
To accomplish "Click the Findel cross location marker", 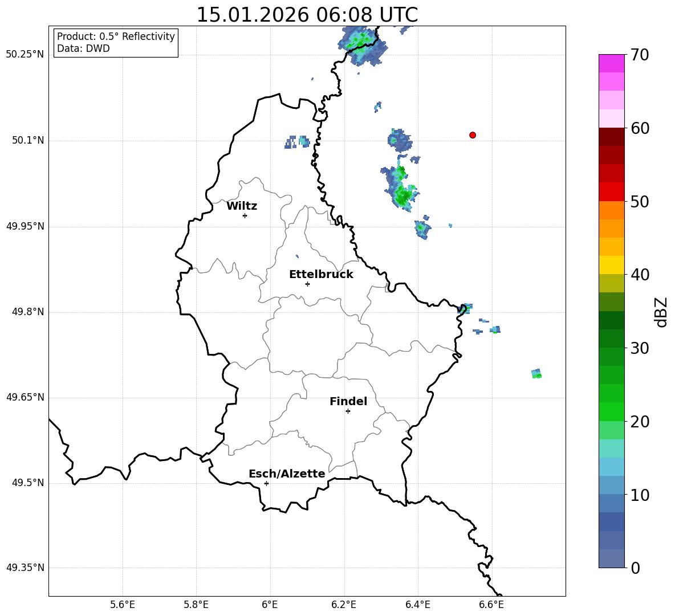I will (x=348, y=411).
